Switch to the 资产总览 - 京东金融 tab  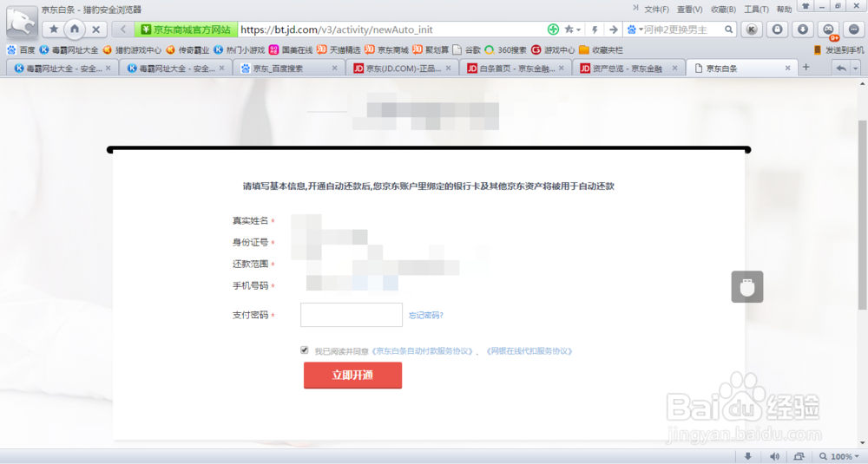coord(628,68)
